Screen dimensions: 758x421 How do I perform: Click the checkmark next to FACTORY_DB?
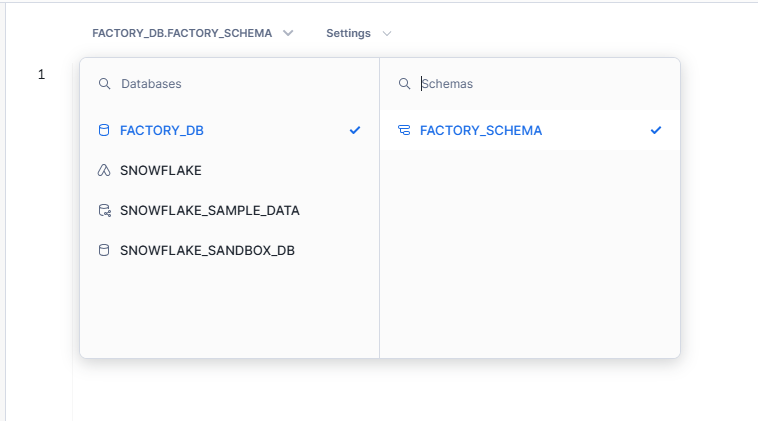coord(355,130)
